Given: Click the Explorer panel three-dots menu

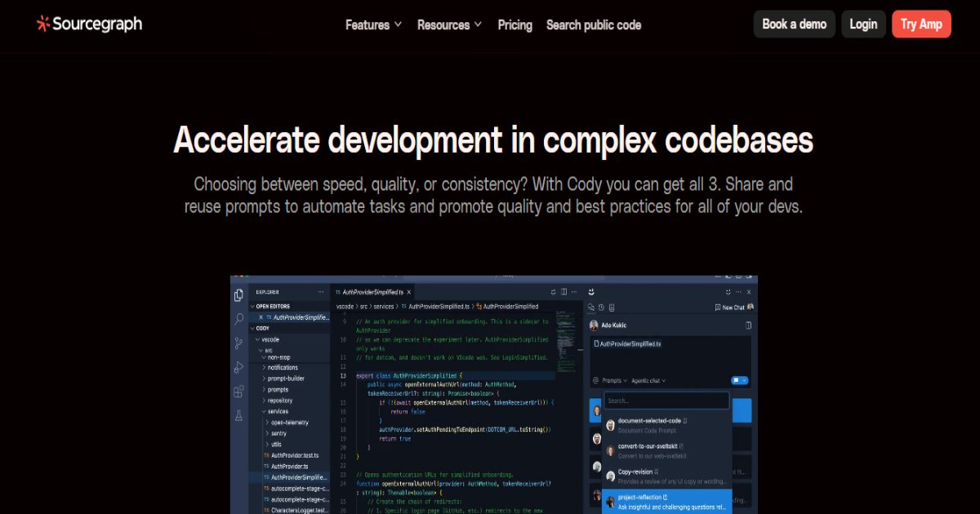Looking at the screenshot, I should (x=319, y=291).
